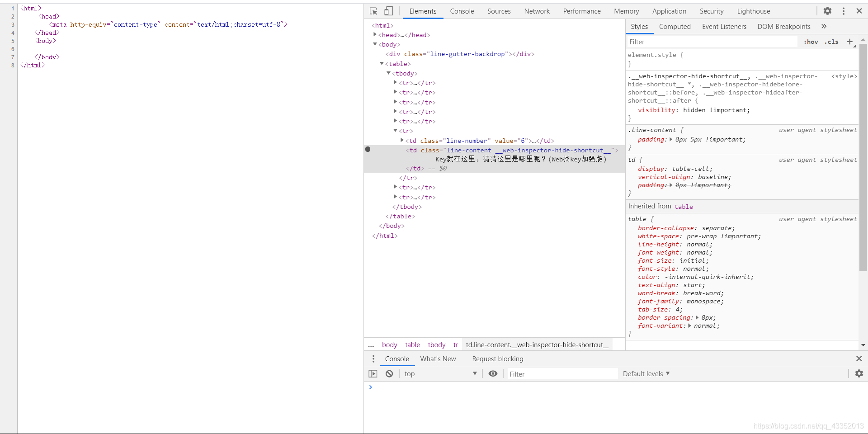This screenshot has width=868, height=434.
Task: Click inherited from table link
Action: click(684, 206)
